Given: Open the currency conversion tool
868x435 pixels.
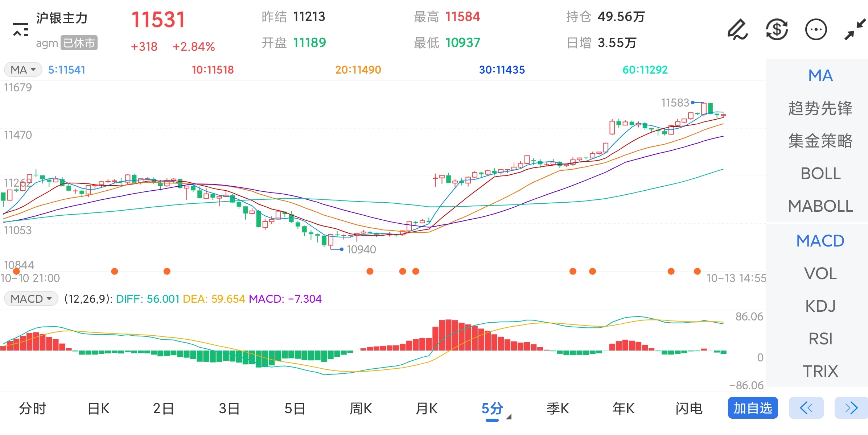Looking at the screenshot, I should coord(777,30).
